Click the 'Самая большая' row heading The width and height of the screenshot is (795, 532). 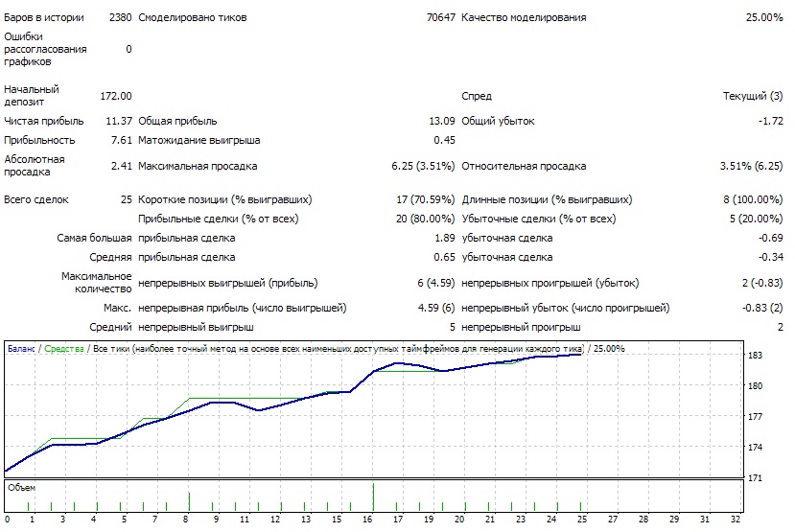[94, 238]
